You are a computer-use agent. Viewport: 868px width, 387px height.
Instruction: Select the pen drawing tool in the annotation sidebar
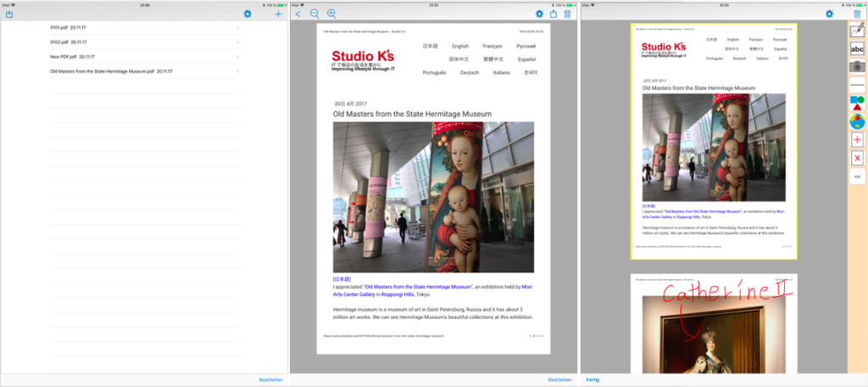856,30
